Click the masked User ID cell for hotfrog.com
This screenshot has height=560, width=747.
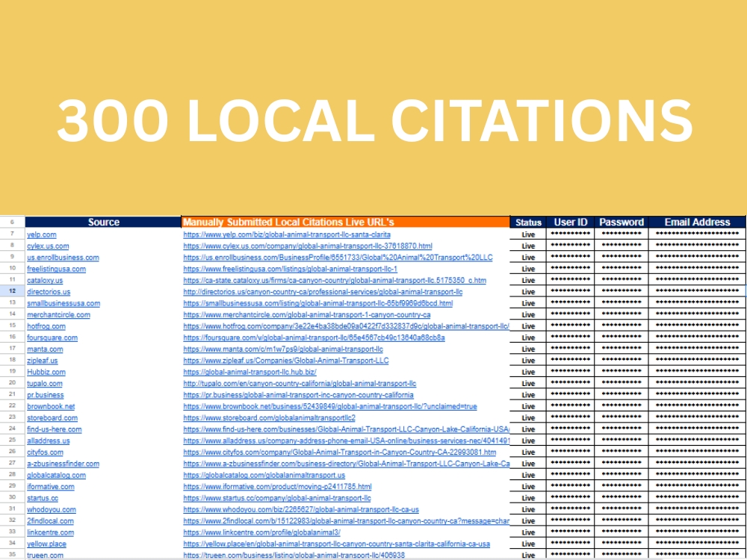click(x=570, y=326)
